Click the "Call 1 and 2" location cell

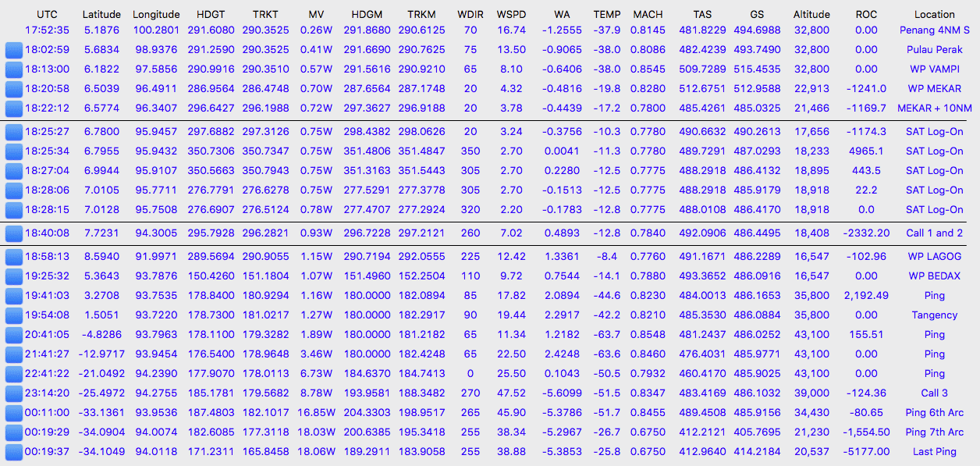pos(935,233)
